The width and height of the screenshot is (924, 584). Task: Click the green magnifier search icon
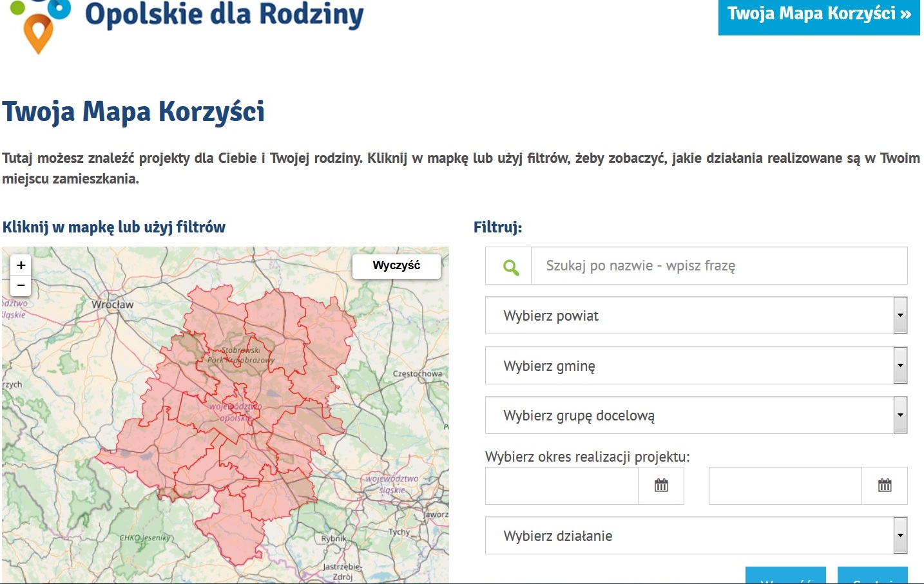(x=510, y=267)
